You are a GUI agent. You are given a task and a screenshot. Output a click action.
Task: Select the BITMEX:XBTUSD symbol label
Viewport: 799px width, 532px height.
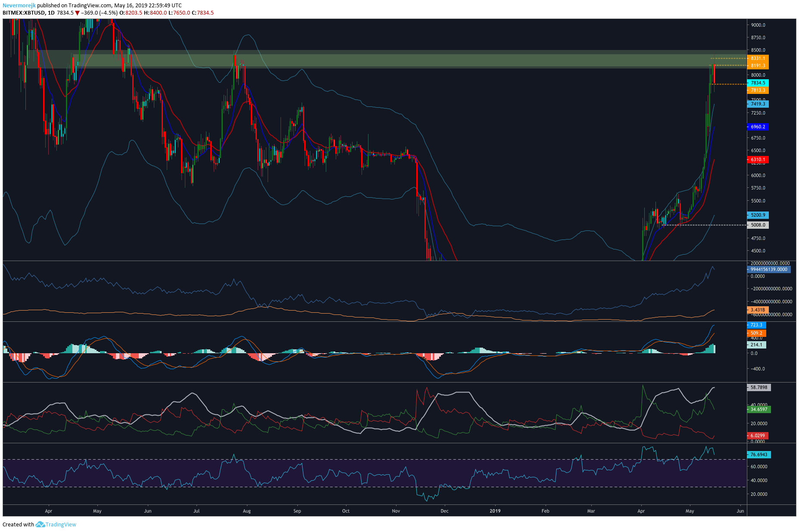(24, 13)
